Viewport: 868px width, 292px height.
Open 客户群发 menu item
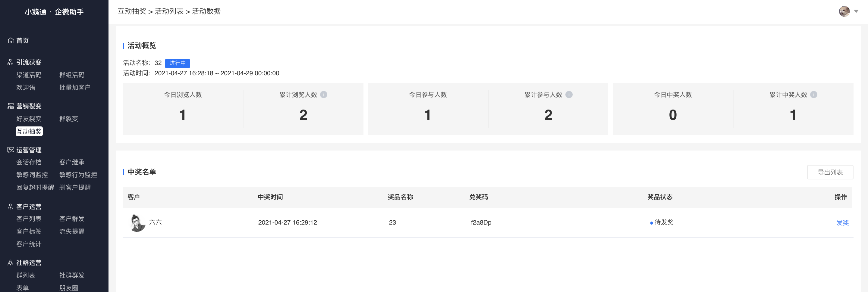click(x=72, y=219)
